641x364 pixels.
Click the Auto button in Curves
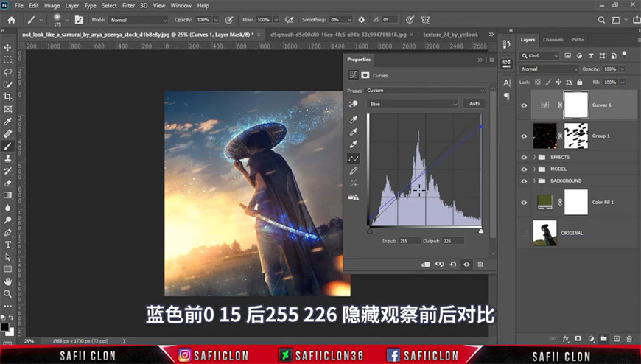(x=474, y=104)
